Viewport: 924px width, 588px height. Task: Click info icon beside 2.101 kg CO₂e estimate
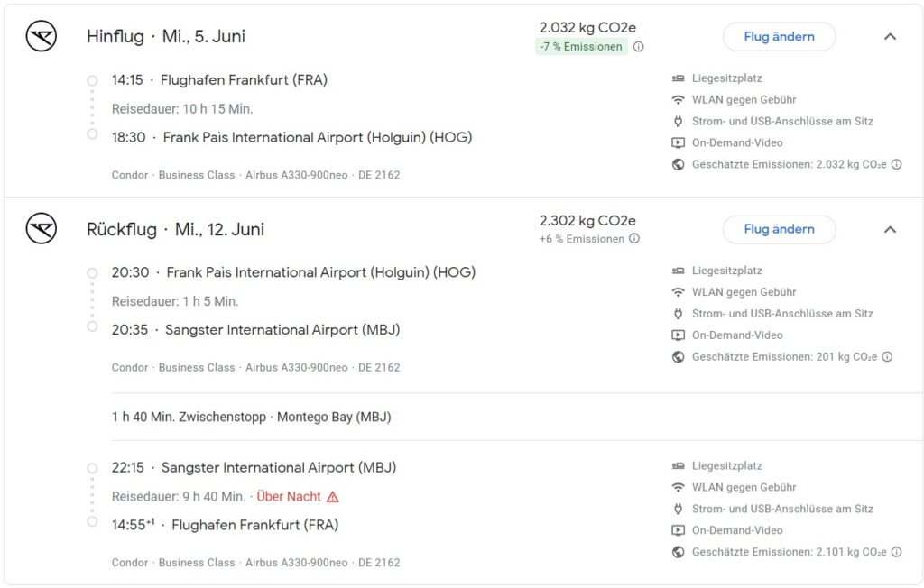click(x=896, y=552)
